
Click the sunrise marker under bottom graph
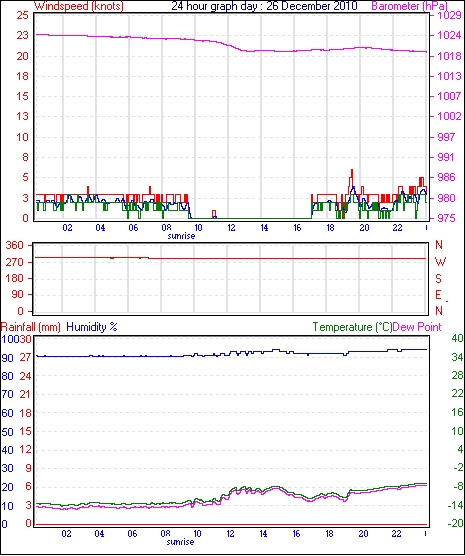coord(180,542)
